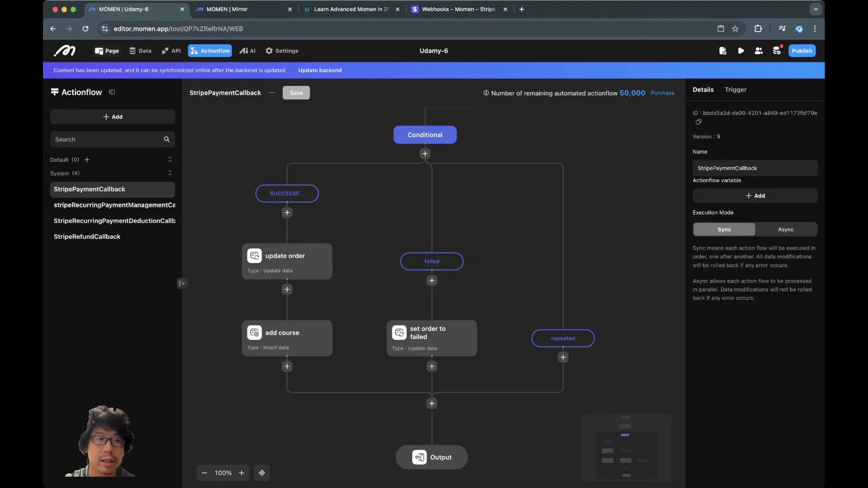Click the Momen logo icon
The image size is (868, 488).
(65, 51)
